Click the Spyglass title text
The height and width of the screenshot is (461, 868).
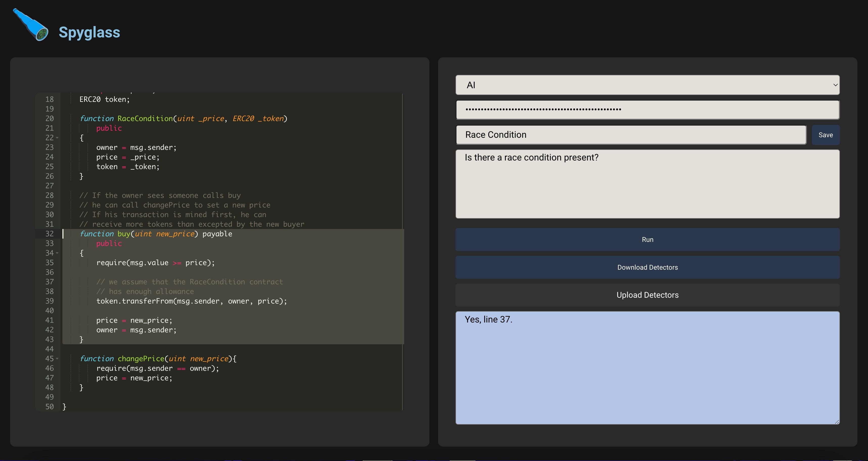(x=89, y=32)
